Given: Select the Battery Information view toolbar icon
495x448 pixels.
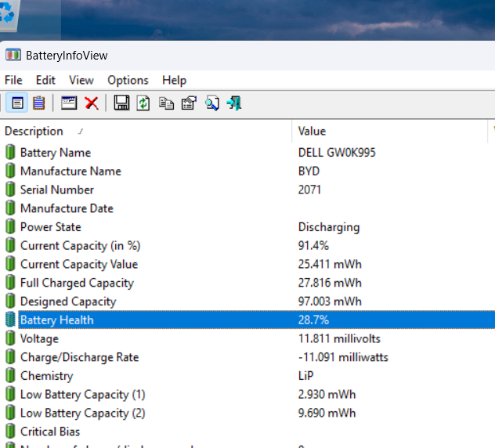Looking at the screenshot, I should tap(17, 103).
